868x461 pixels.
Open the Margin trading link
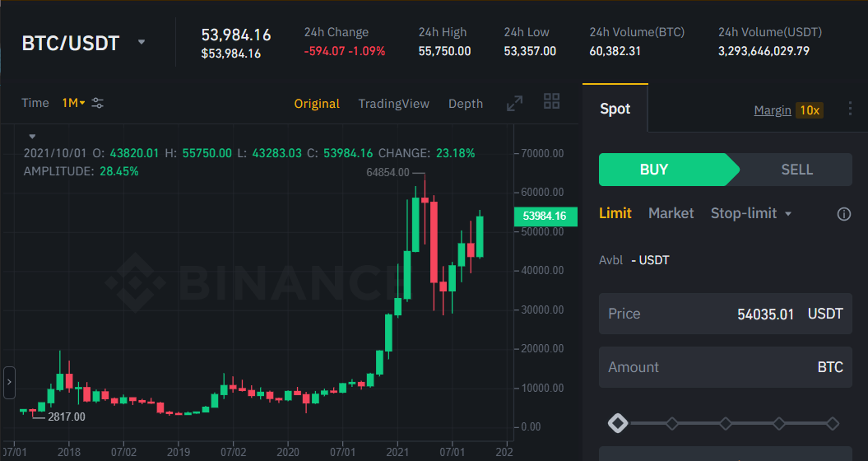773,110
